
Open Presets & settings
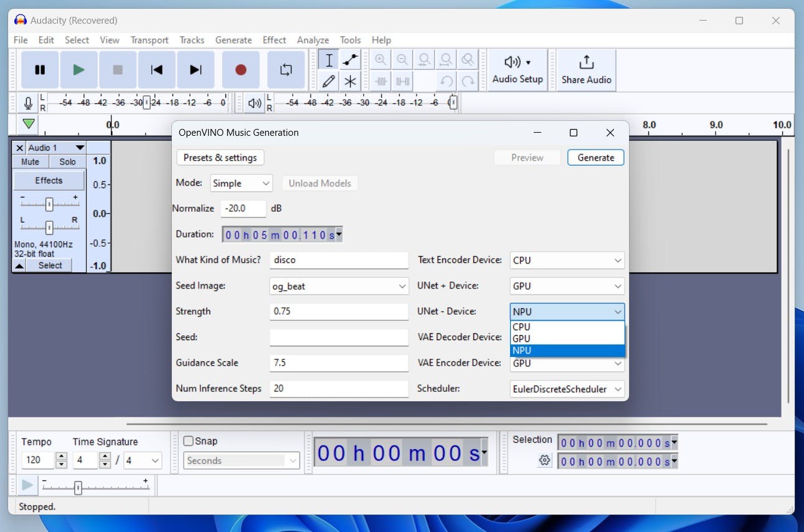[x=220, y=158]
